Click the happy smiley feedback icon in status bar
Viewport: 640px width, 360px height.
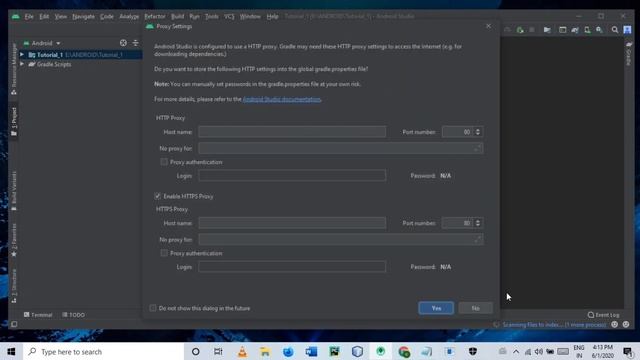(x=615, y=324)
